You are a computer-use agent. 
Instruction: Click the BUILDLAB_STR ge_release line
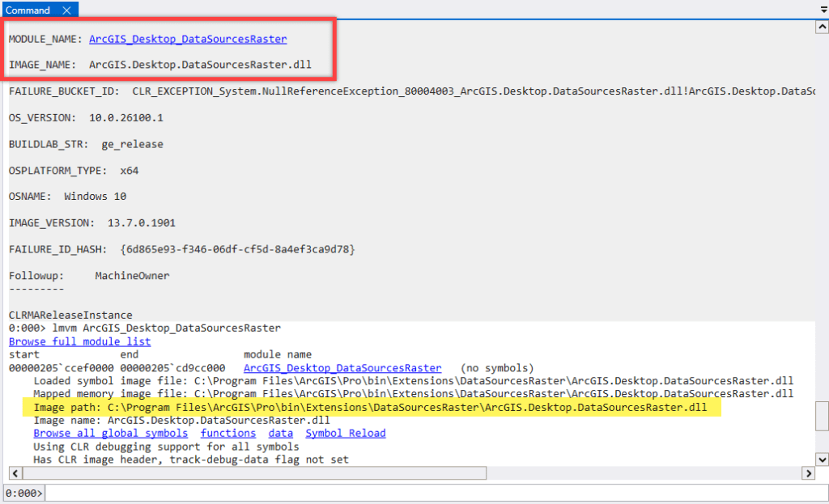point(86,144)
